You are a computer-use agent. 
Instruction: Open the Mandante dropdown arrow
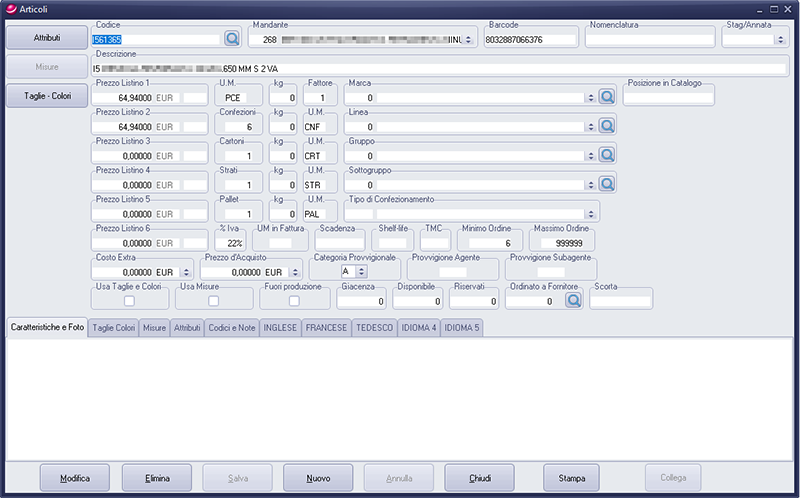[x=468, y=40]
